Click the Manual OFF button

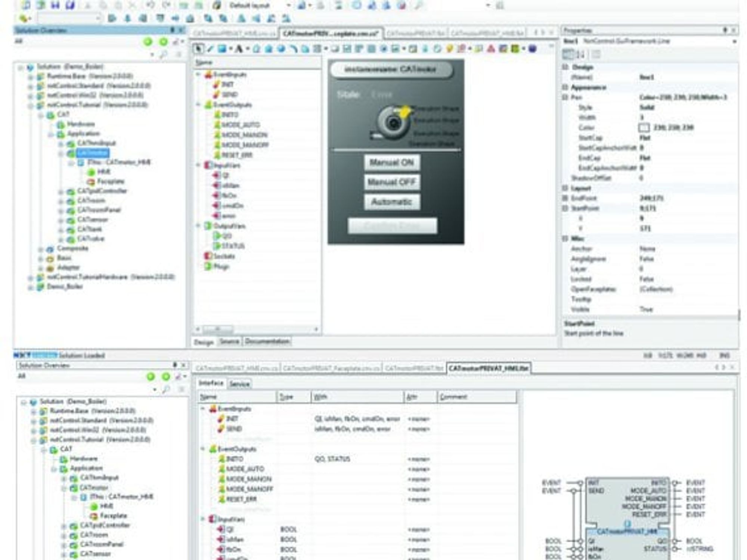pos(392,182)
